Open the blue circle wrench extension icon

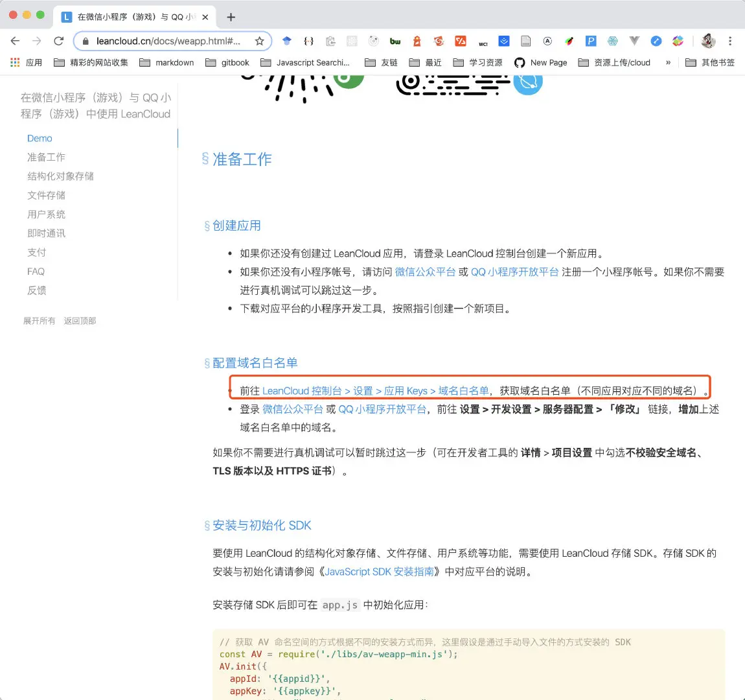point(656,41)
